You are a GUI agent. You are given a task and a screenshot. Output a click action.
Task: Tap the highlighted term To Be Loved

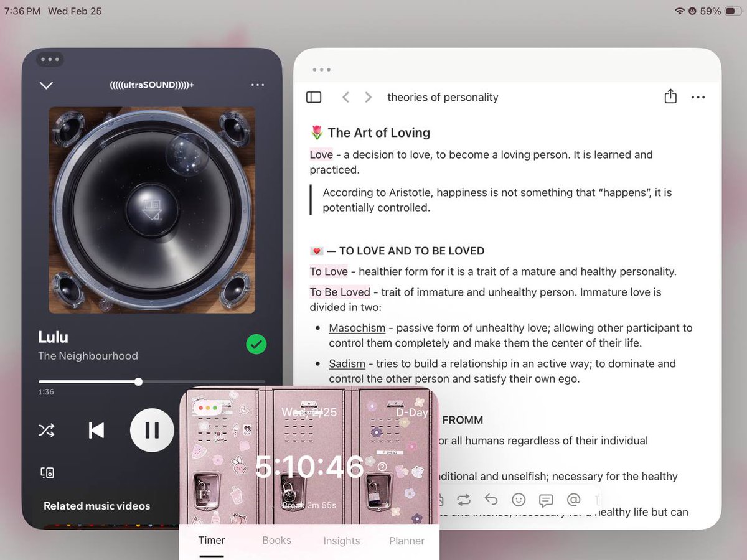pos(340,292)
